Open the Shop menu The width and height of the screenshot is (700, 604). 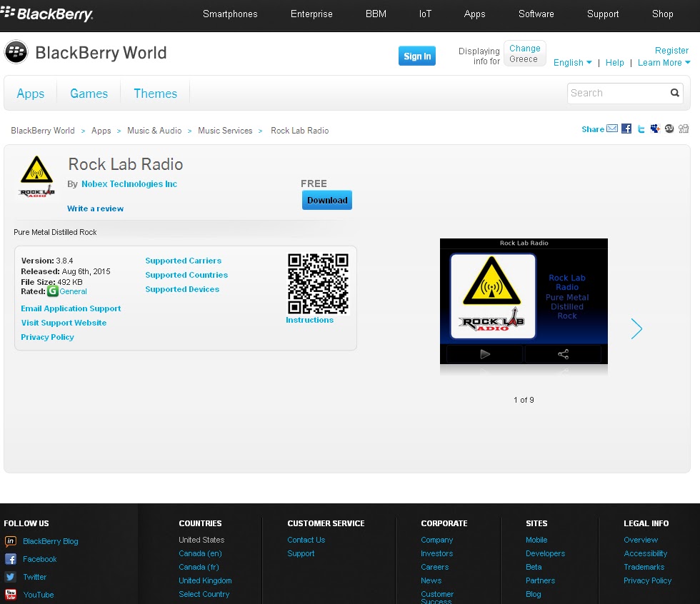coord(663,14)
